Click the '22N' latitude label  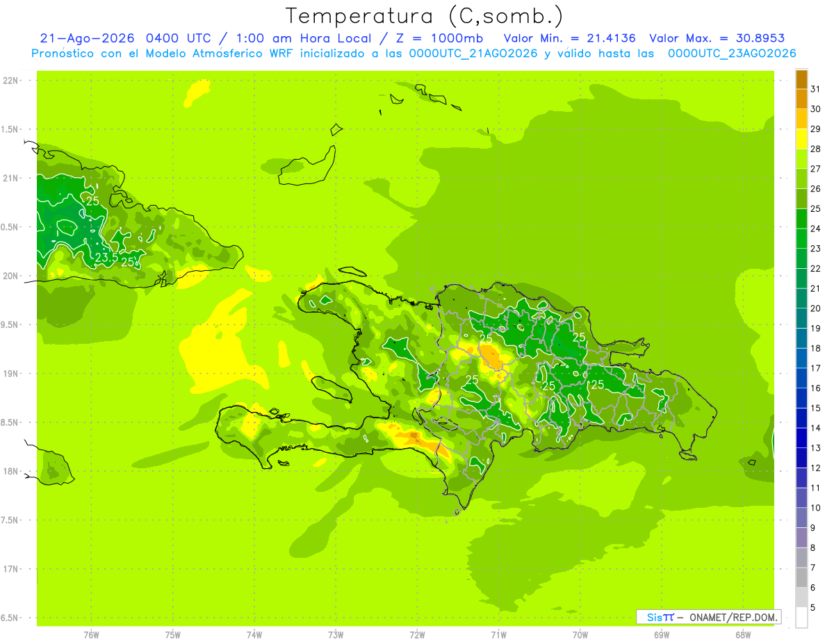click(11, 81)
